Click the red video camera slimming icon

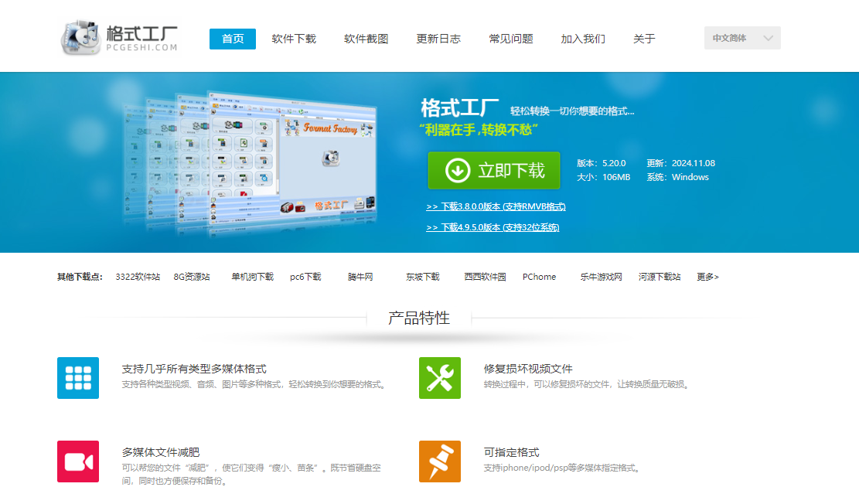click(78, 461)
